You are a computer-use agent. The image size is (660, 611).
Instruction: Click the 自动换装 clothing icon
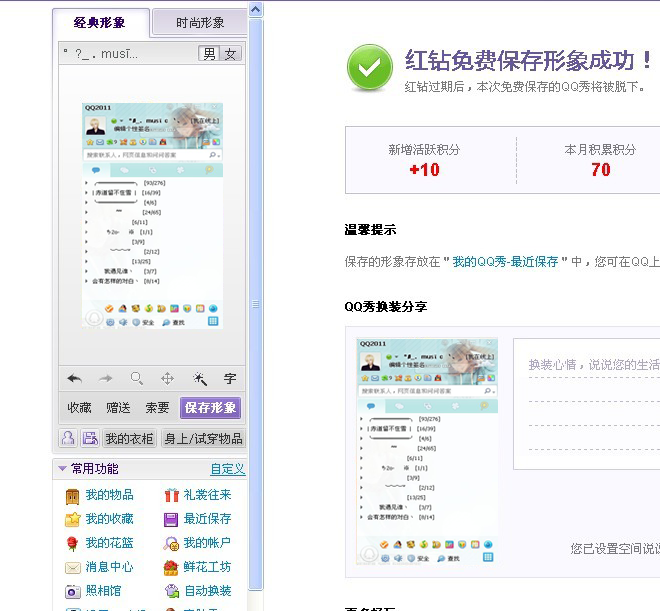pyautogui.click(x=172, y=591)
